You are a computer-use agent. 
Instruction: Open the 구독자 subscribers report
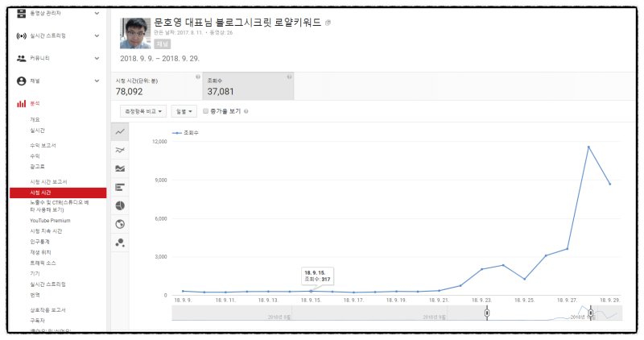tap(37, 321)
